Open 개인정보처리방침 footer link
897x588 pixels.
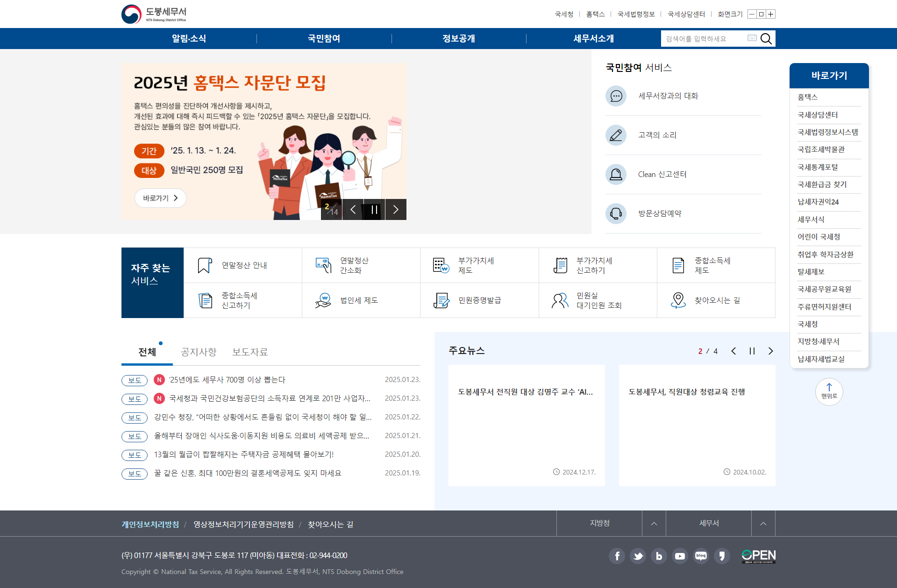click(x=150, y=524)
